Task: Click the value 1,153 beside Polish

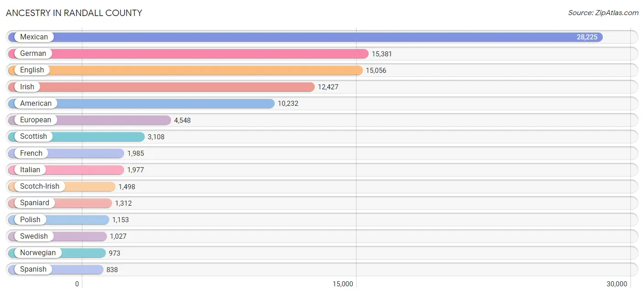Action: click(x=120, y=220)
